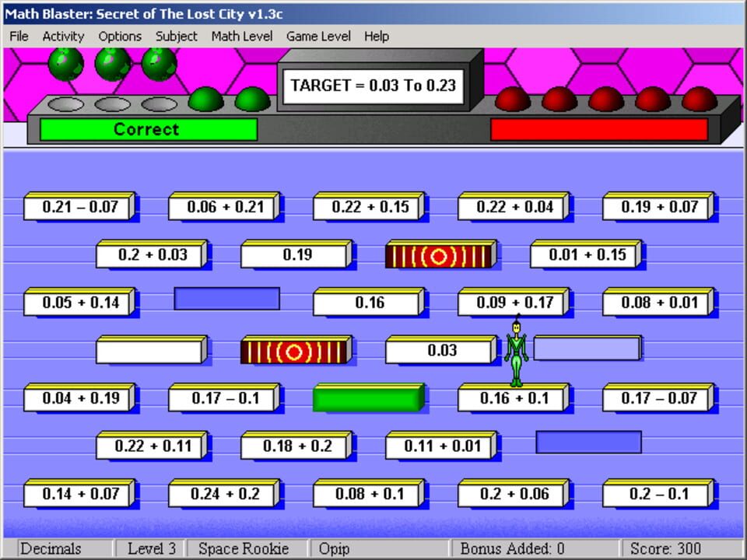
Task: Open the Subject menu
Action: (x=176, y=37)
